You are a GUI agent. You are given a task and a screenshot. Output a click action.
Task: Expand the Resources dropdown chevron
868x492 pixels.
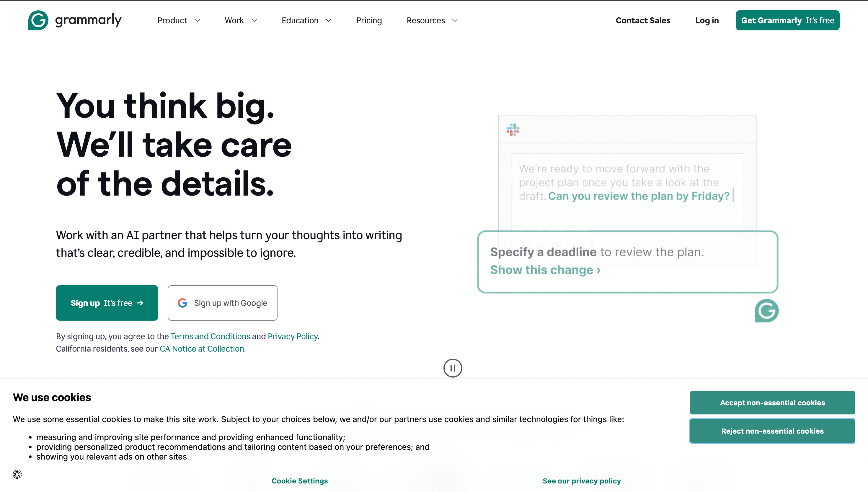point(455,21)
